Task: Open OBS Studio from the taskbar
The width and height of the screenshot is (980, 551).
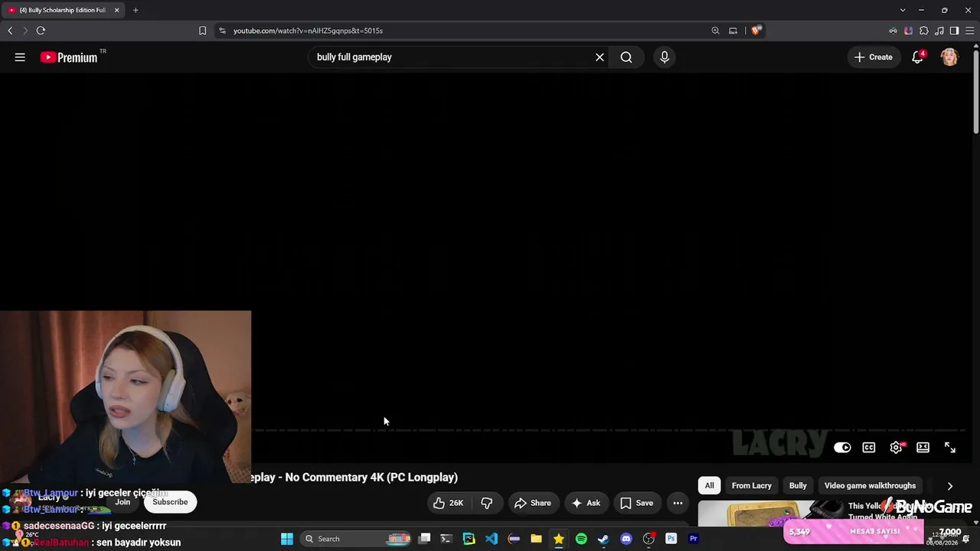Action: (x=648, y=539)
